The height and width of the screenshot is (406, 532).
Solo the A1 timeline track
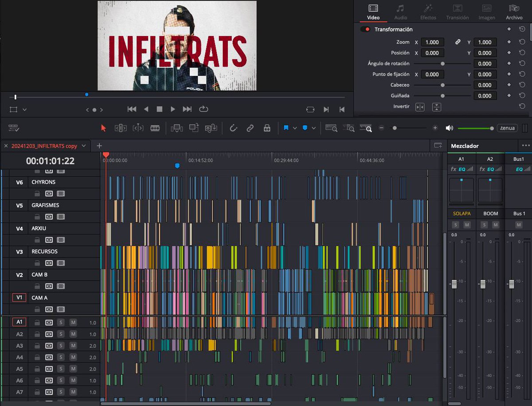61,322
